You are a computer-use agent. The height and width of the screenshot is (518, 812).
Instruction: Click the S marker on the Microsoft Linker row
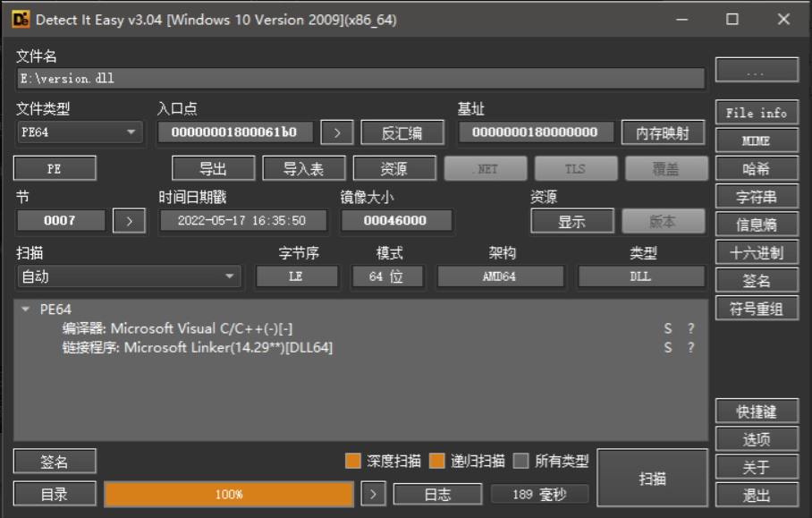[667, 347]
